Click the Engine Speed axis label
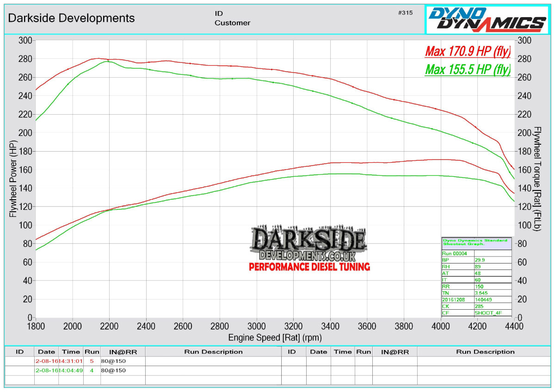 click(x=275, y=337)
